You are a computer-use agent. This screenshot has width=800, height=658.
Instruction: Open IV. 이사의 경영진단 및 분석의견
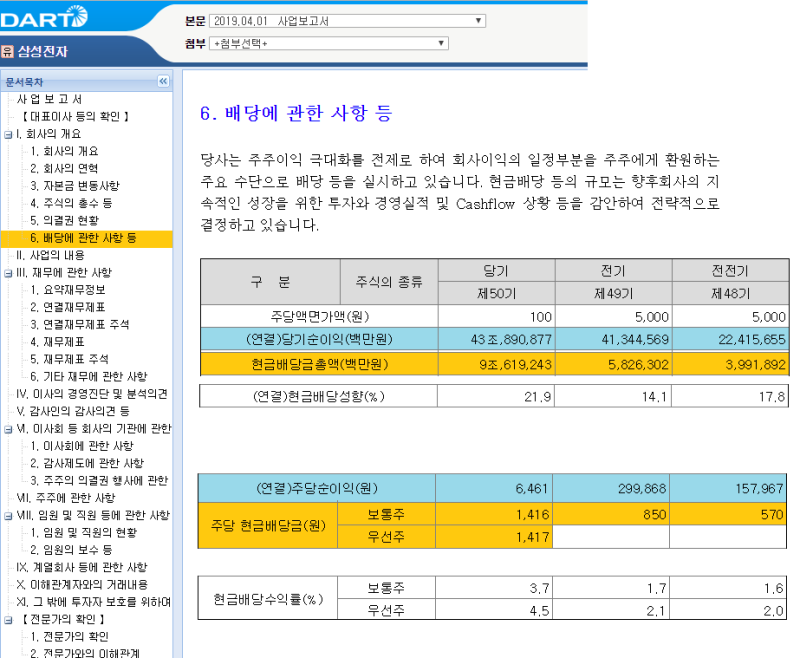92,394
